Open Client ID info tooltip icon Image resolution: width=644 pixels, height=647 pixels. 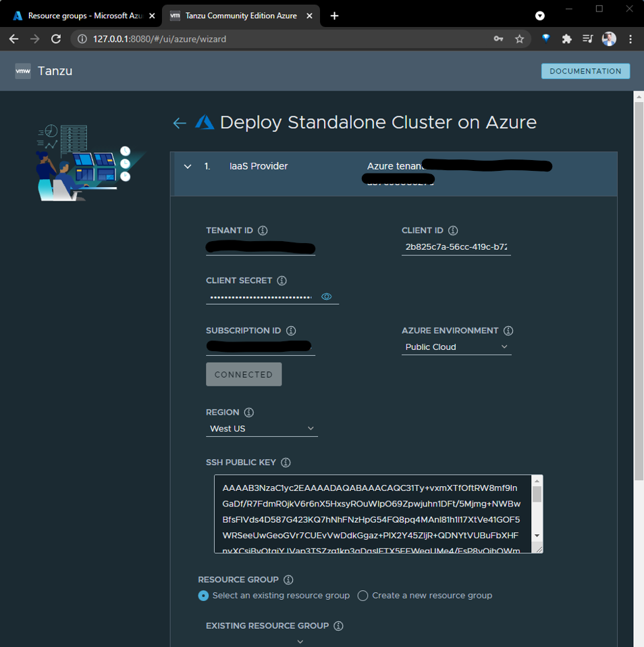pos(453,231)
